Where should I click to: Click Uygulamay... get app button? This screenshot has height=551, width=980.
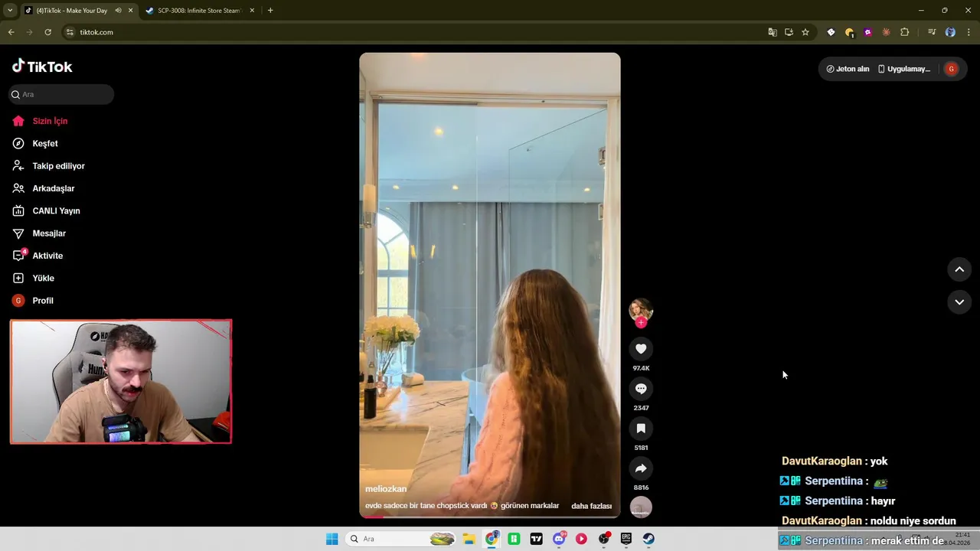(903, 69)
